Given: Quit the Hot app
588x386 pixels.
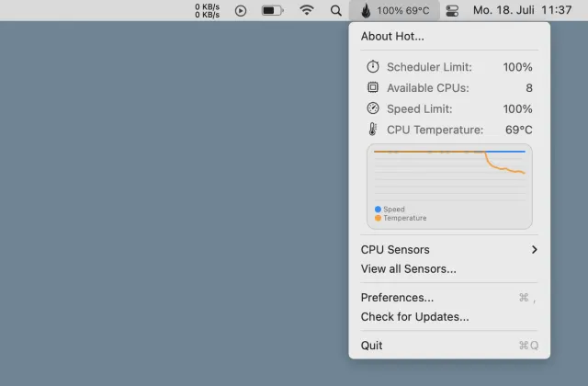Looking at the screenshot, I should click(372, 345).
